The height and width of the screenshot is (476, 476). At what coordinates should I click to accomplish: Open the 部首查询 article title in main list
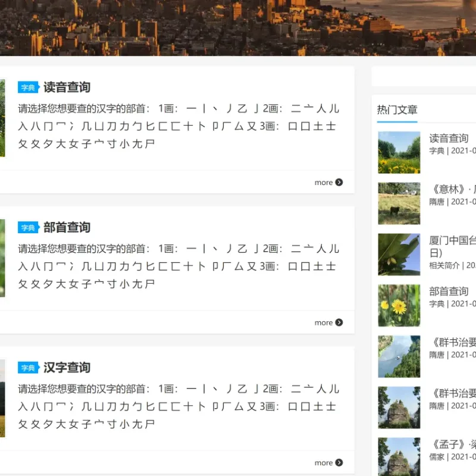pyautogui.click(x=67, y=227)
